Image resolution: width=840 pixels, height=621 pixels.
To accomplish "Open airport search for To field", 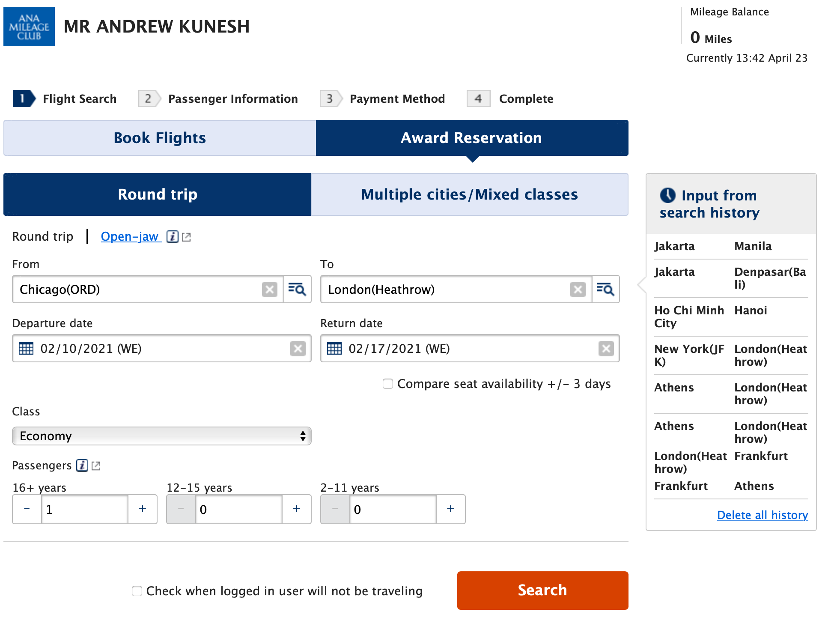I will coord(605,290).
